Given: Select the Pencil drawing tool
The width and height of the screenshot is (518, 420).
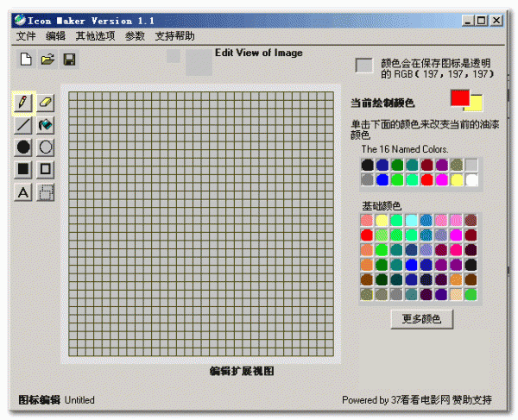Looking at the screenshot, I should click(x=23, y=103).
